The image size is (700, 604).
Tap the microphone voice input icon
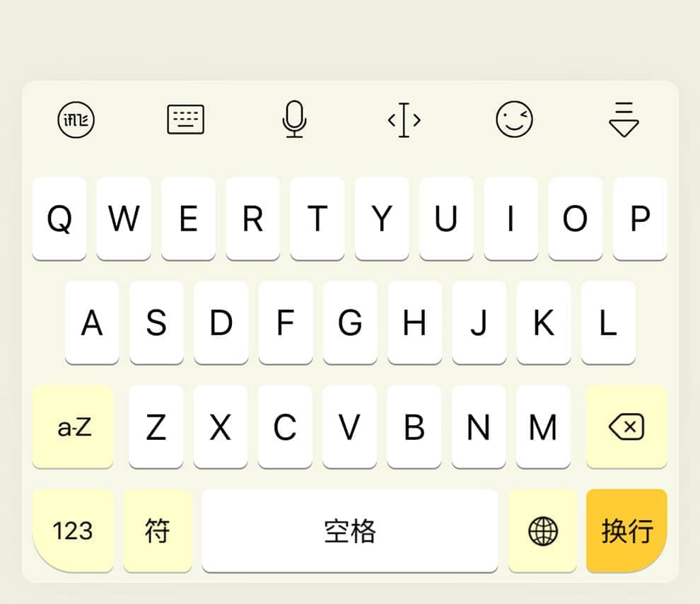pyautogui.click(x=295, y=120)
